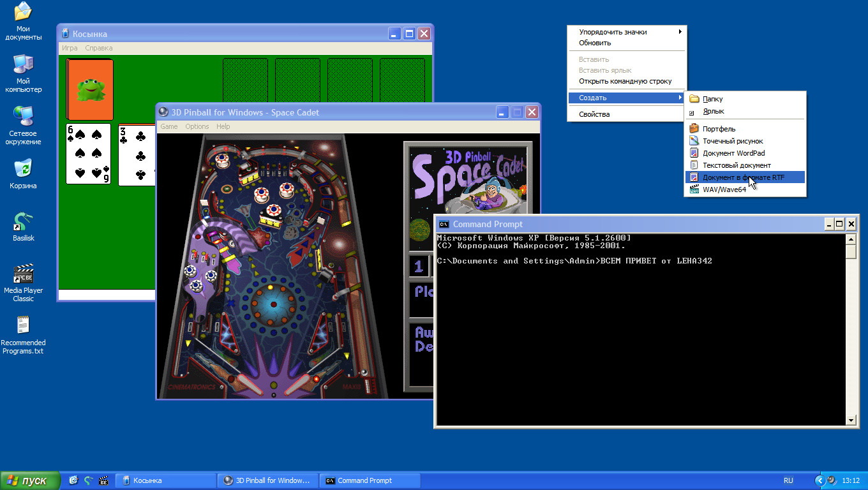Create a new Папку folder
Screen dimensions: 868x490
[745, 99]
